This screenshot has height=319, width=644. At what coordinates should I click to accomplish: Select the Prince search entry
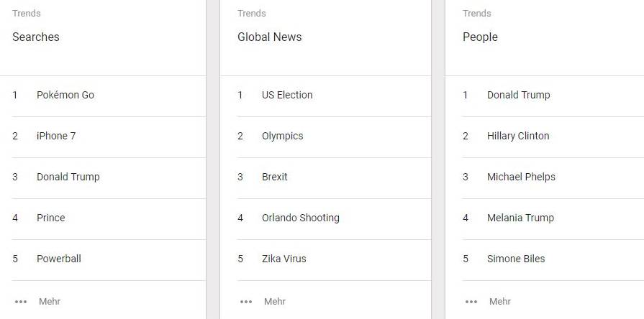(x=109, y=219)
